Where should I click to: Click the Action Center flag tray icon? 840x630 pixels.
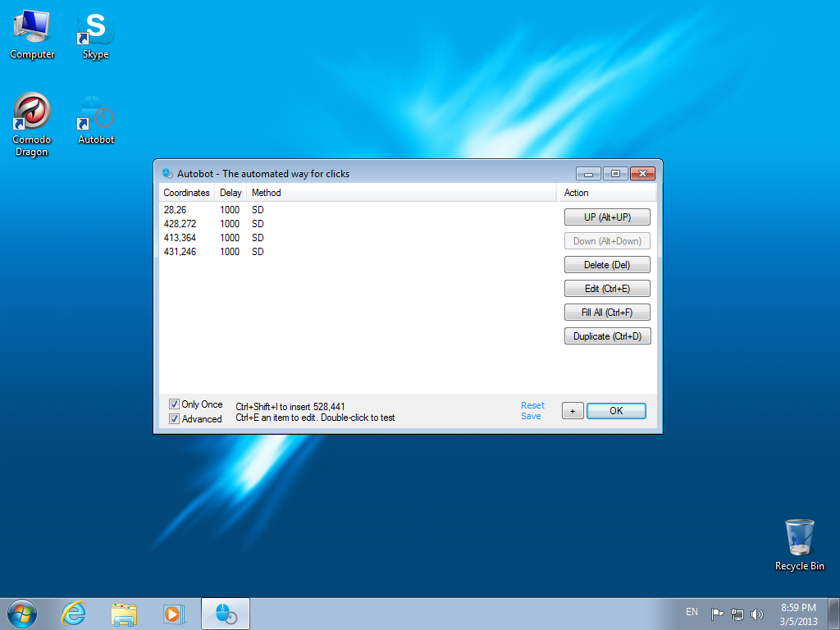click(x=717, y=614)
